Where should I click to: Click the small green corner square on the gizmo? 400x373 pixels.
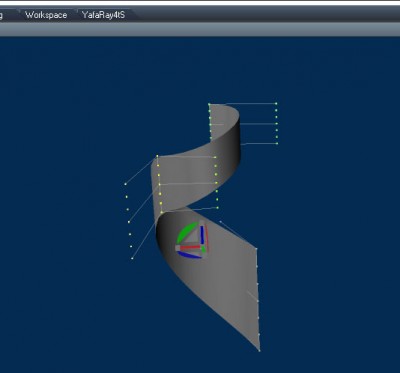(x=203, y=249)
